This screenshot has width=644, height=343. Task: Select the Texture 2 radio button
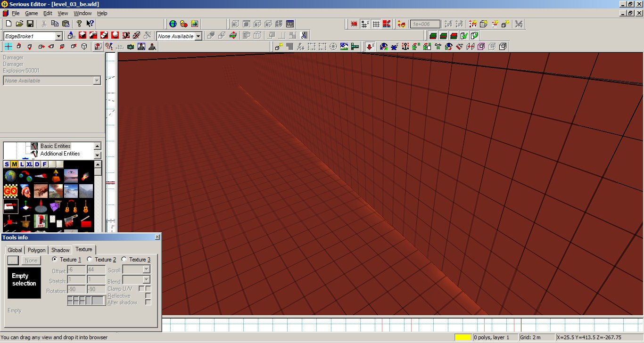pyautogui.click(x=90, y=259)
